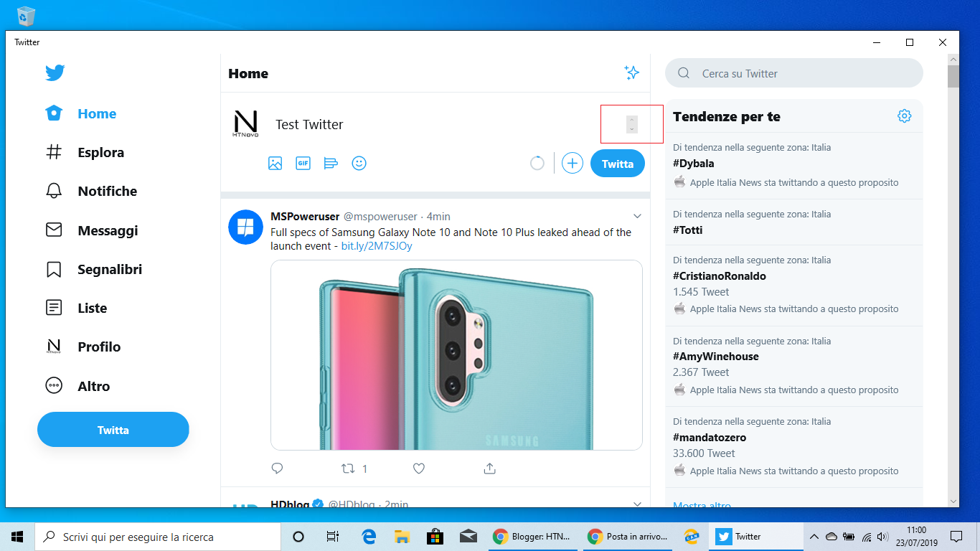Screen dimensions: 980x551
Task: Open the #CristianoRonaldo trend
Action: point(720,276)
